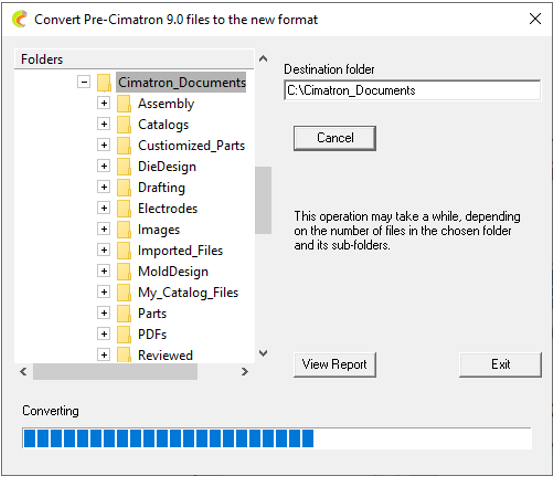Click the My_Catalog_Files folder icon
The image size is (554, 478).
pos(124,293)
